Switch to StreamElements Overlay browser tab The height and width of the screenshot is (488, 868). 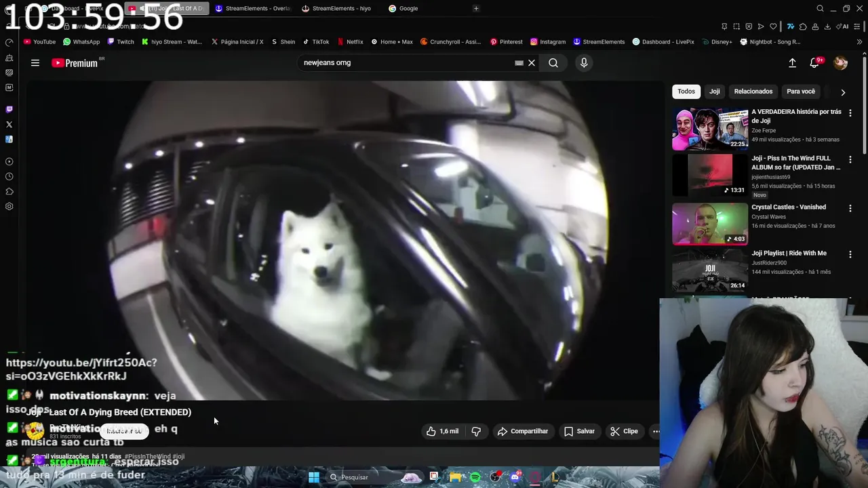point(253,9)
